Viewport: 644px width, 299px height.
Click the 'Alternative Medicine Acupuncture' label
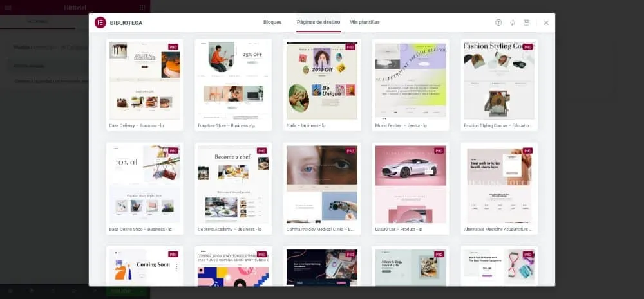point(498,230)
